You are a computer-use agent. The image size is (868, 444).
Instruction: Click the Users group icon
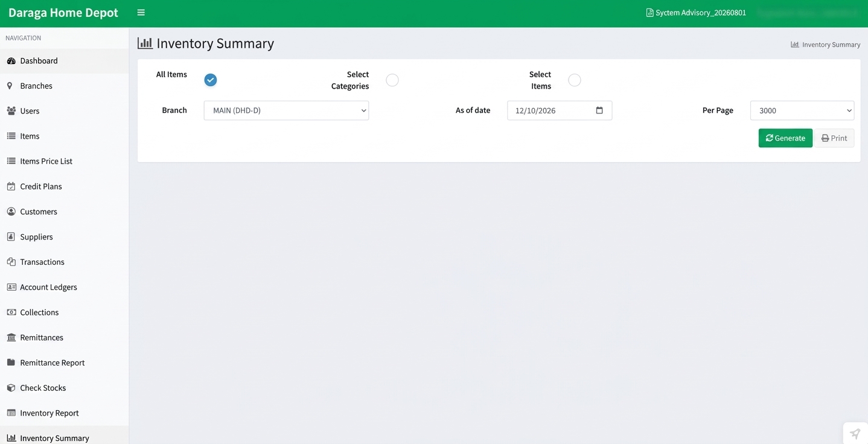coord(11,111)
